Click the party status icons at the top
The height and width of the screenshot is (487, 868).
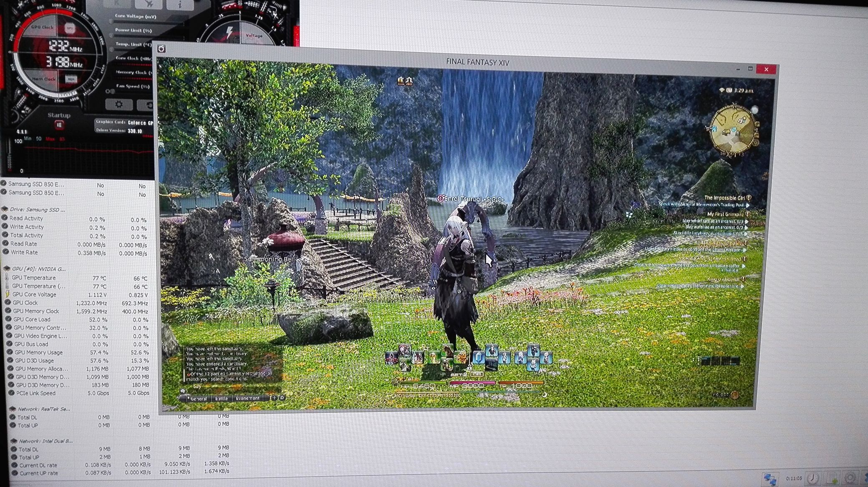tap(404, 81)
